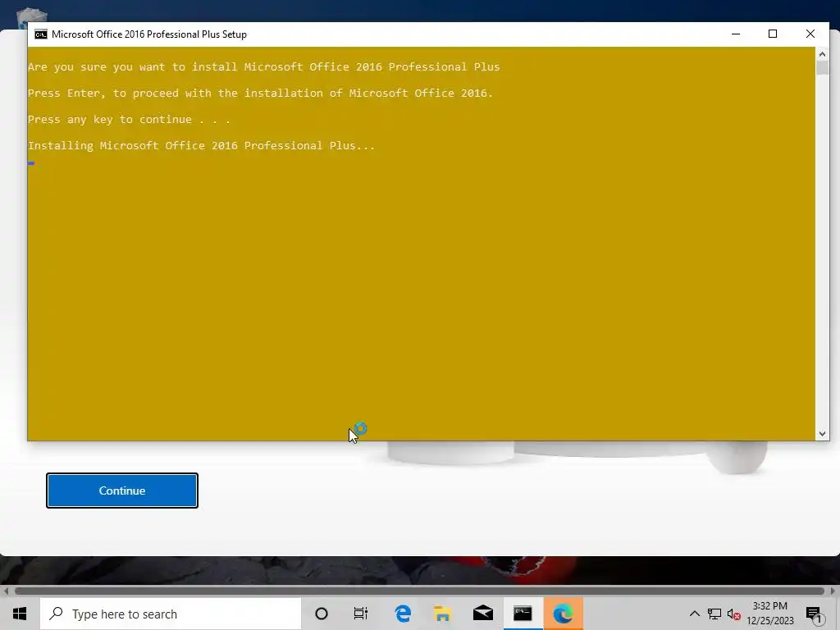Click the console scrollbar up arrow
Viewport: 840px width, 630px height.
[822, 54]
